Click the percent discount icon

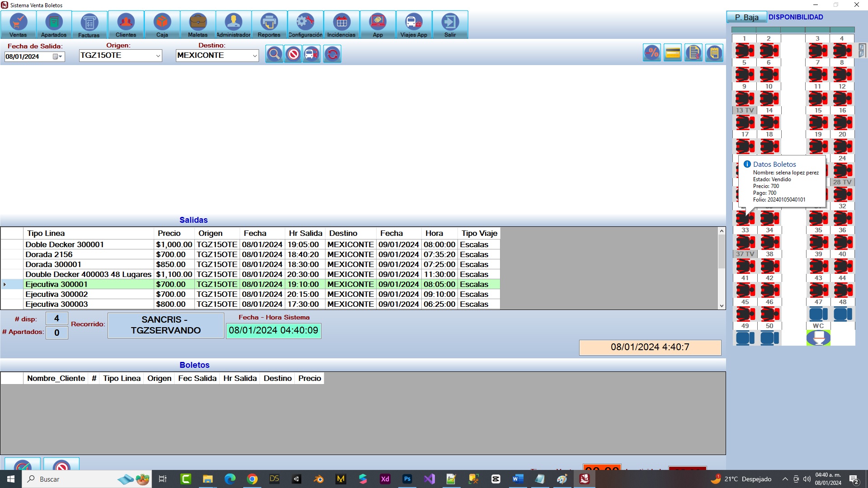click(652, 53)
